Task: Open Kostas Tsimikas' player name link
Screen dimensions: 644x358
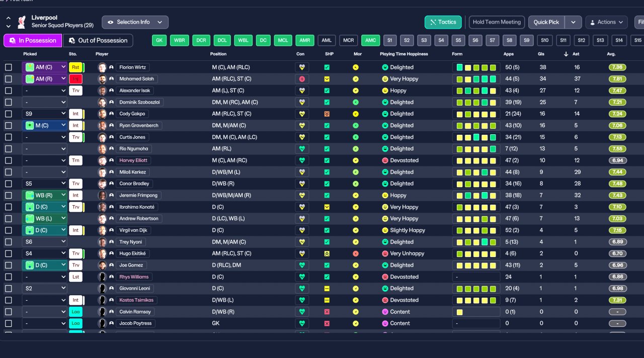Action: [137, 300]
